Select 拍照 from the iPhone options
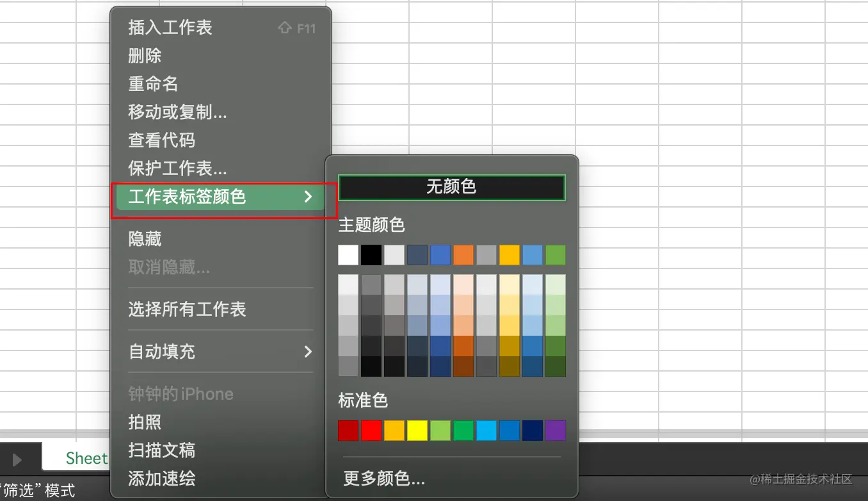 click(221, 422)
